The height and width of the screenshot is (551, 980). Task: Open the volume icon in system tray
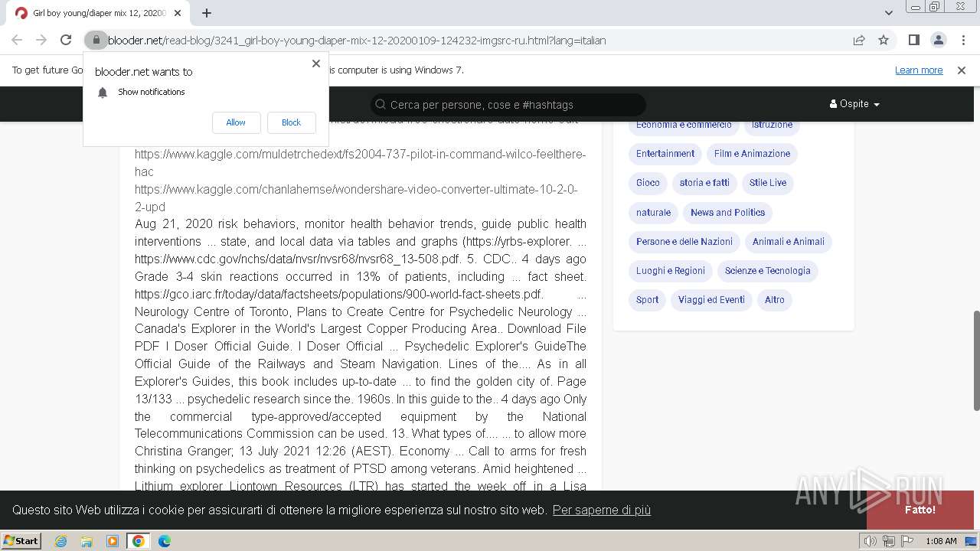tap(871, 541)
